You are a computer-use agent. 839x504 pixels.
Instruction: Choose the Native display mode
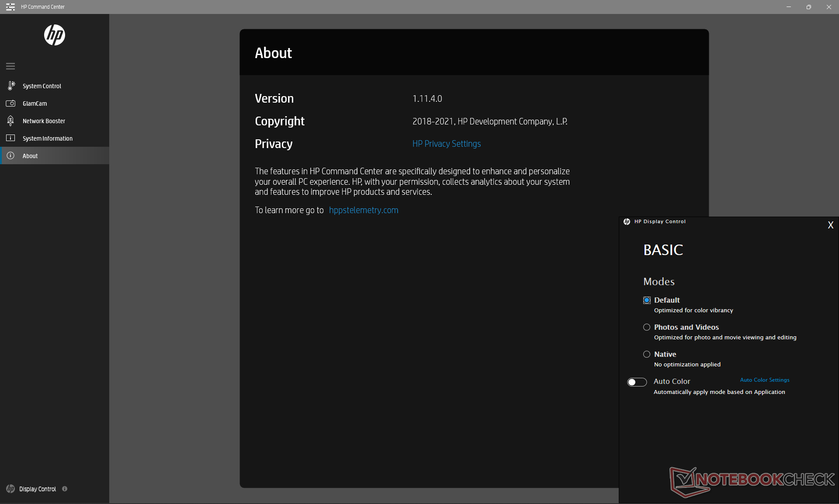tap(647, 354)
